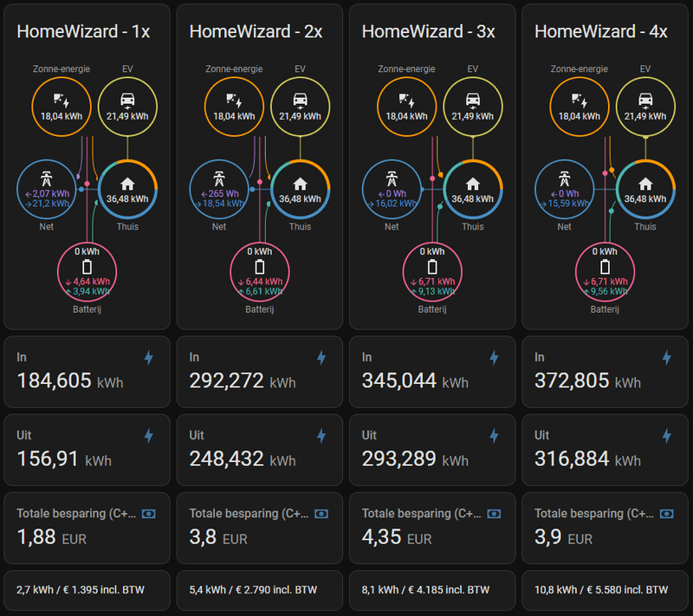Select the 2,7 kWh / € 1.395 price card

coord(85,590)
